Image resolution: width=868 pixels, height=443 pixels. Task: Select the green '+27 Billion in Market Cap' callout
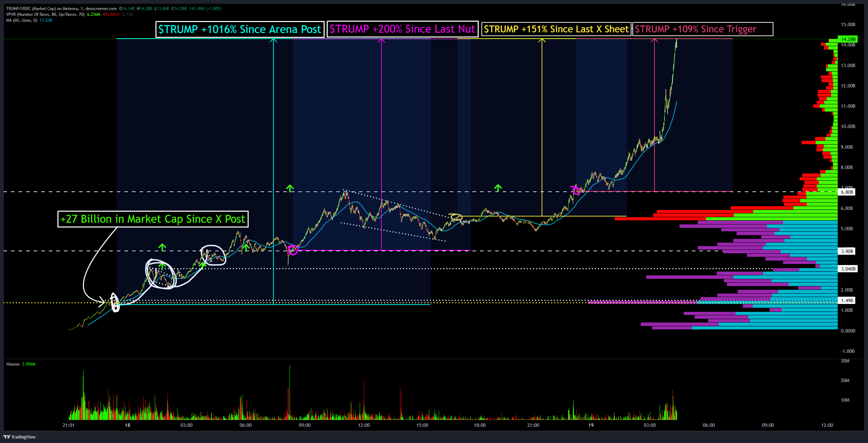coord(153,219)
